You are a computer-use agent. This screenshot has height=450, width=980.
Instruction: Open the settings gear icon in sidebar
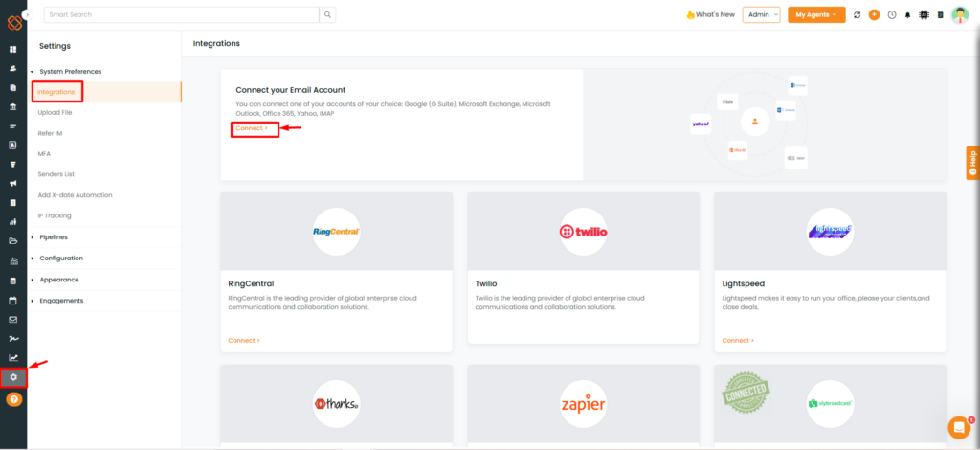point(13,377)
